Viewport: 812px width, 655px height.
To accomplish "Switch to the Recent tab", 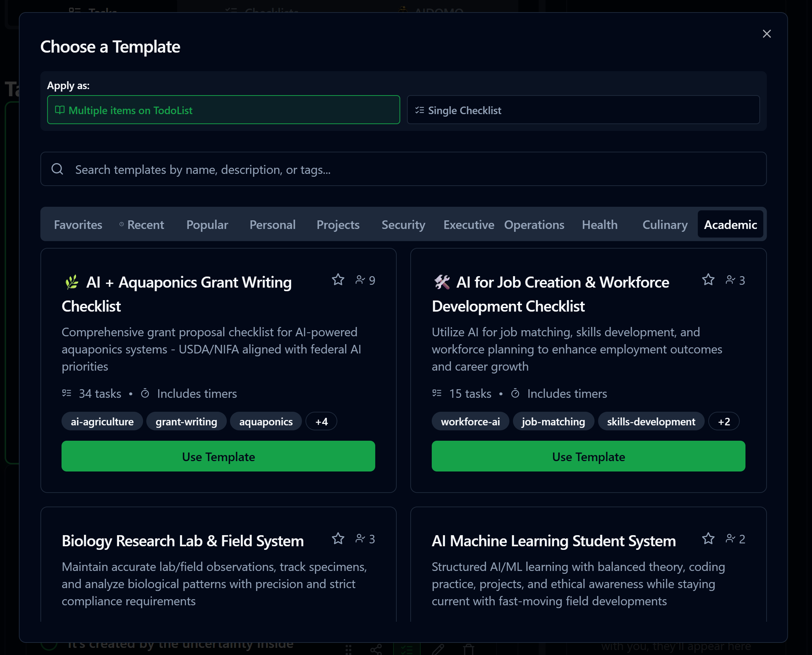I will 142,225.
